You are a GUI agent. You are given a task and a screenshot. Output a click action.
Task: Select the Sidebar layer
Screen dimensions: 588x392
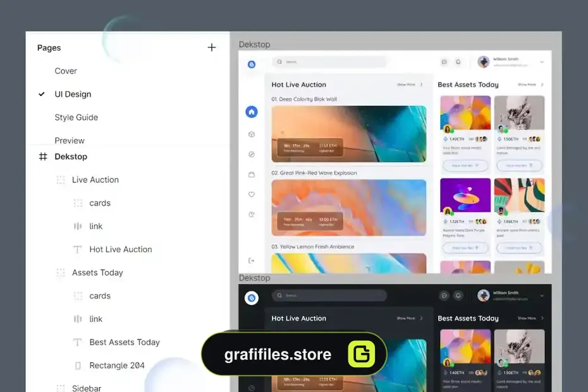[87, 388]
